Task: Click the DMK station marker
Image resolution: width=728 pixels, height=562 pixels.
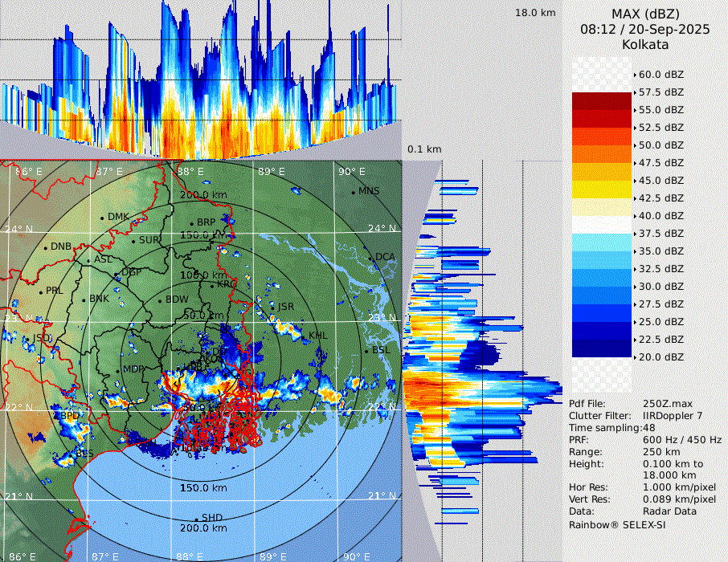Action: tap(102, 218)
